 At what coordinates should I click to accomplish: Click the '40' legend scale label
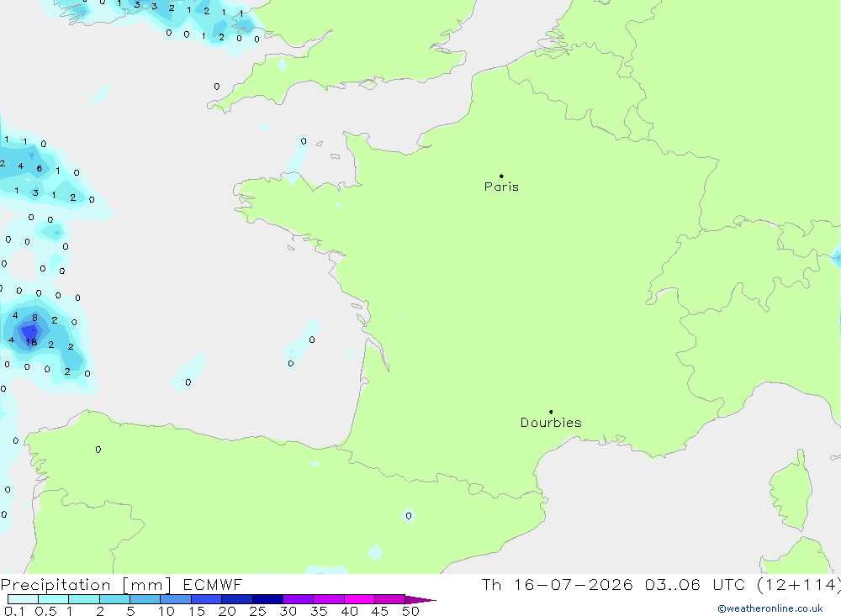tap(349, 611)
